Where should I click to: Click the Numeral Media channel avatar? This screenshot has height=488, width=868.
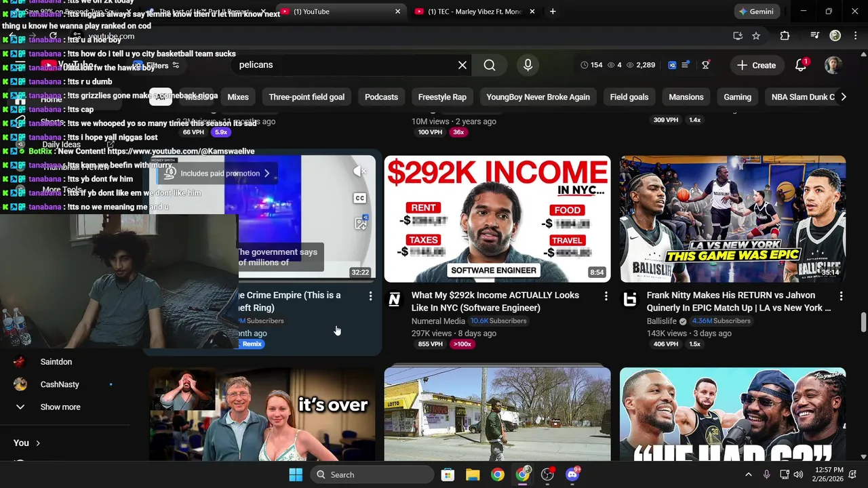(x=394, y=299)
